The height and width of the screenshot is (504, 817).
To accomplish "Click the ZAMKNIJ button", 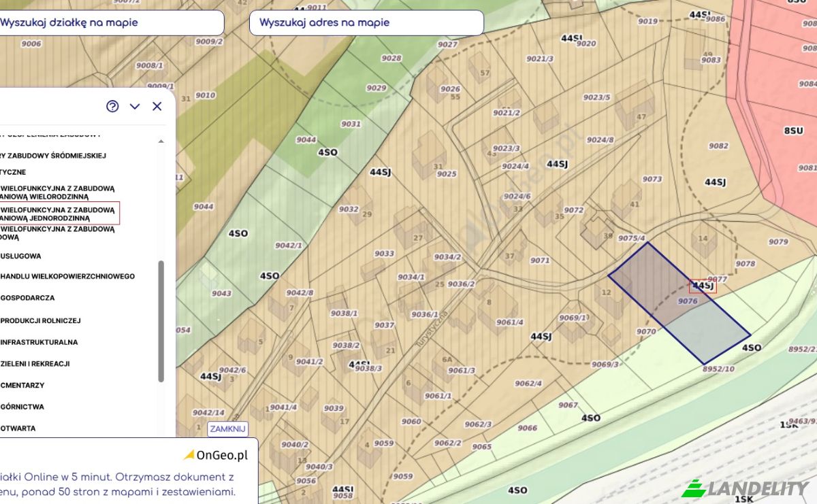I will click(x=227, y=429).
